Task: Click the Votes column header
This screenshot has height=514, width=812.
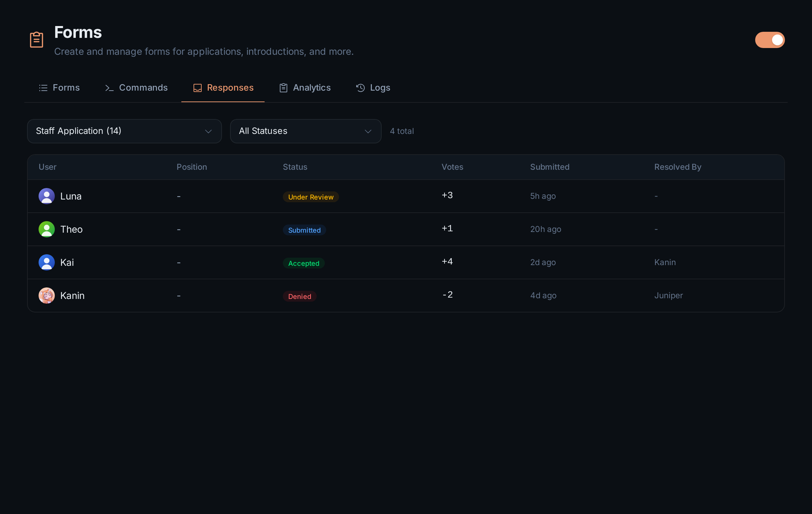Action: [x=452, y=167]
